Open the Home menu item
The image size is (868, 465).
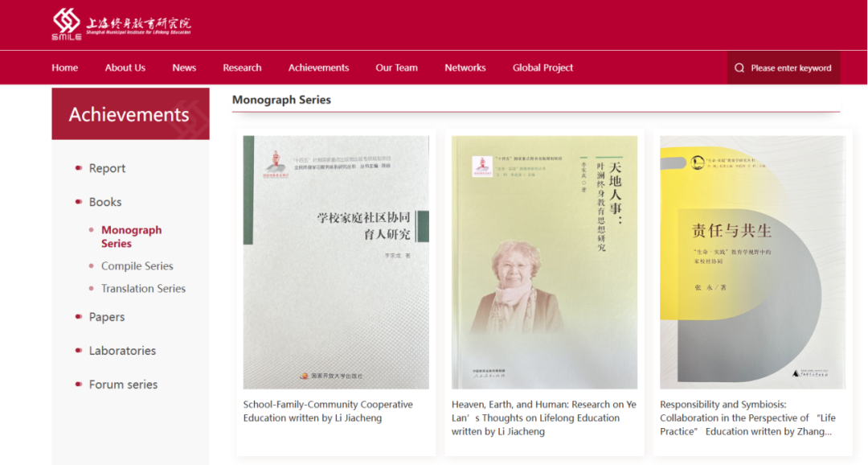click(65, 68)
